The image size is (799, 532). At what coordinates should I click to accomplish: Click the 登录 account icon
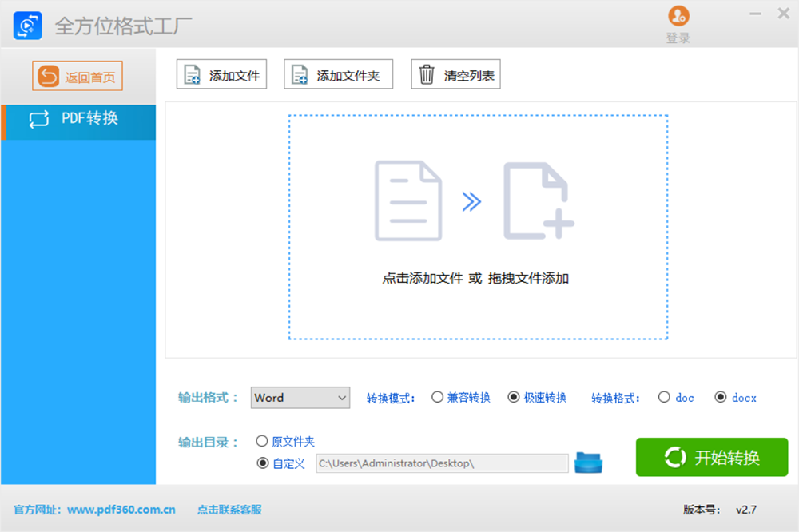(x=678, y=14)
